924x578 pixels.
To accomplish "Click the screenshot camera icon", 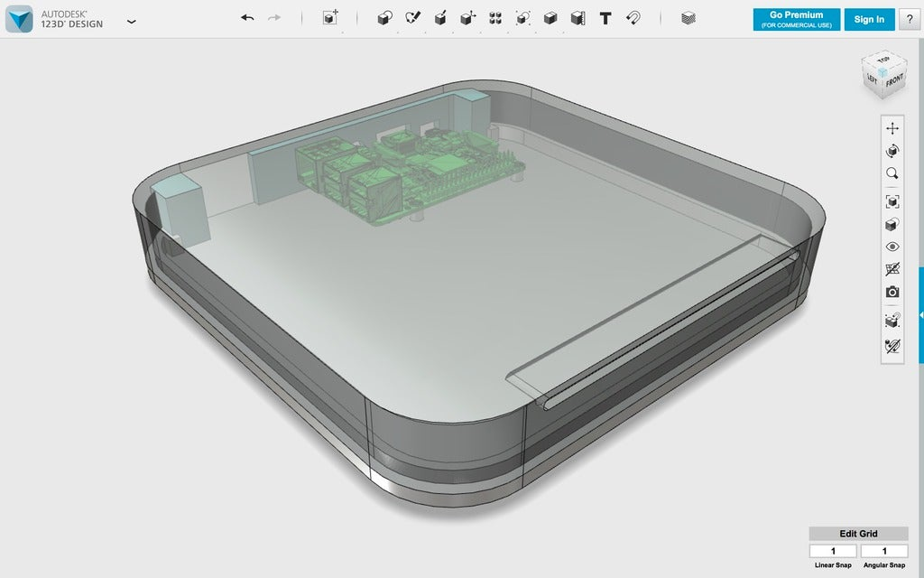I will tap(892, 292).
